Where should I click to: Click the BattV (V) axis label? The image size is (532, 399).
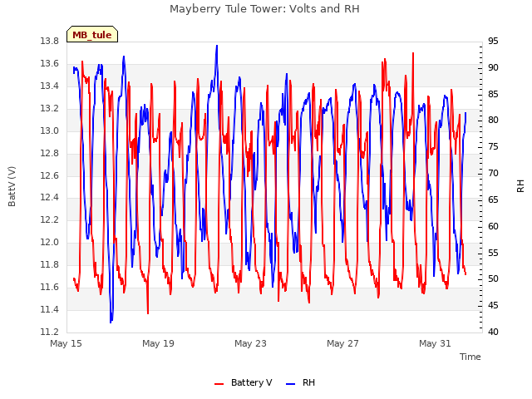tap(12, 186)
